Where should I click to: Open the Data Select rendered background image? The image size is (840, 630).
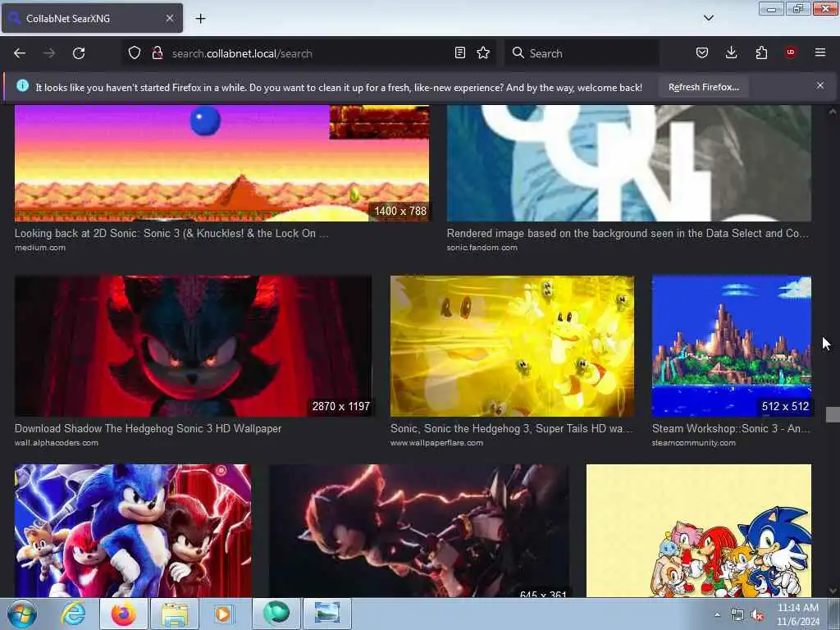[x=629, y=163]
